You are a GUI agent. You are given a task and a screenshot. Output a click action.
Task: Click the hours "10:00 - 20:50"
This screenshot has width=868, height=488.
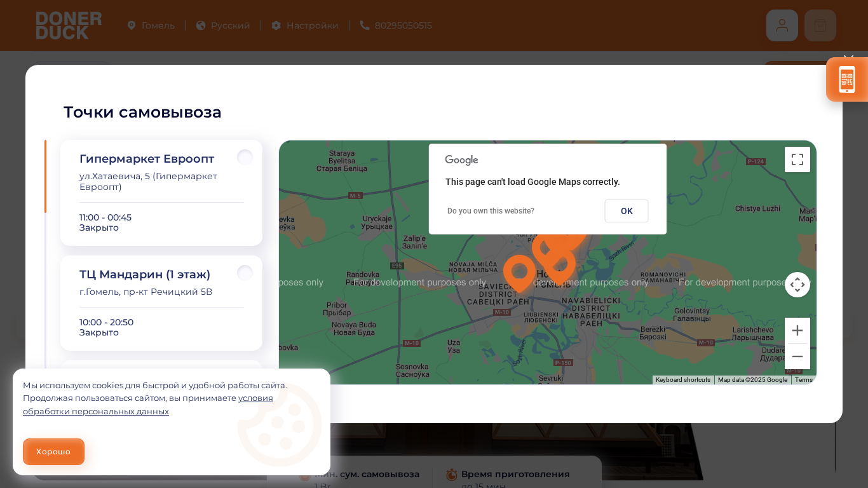coord(106,322)
